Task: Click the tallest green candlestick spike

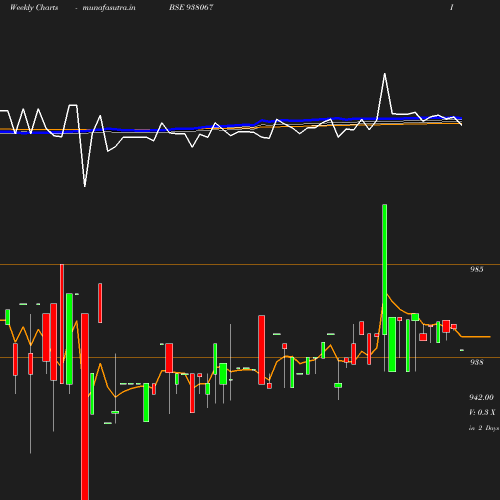Action: 385,269
